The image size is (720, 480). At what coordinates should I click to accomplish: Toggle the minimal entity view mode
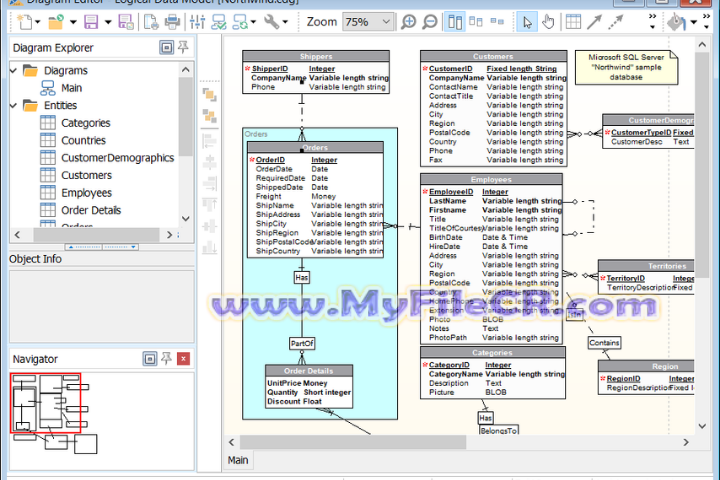[497, 22]
